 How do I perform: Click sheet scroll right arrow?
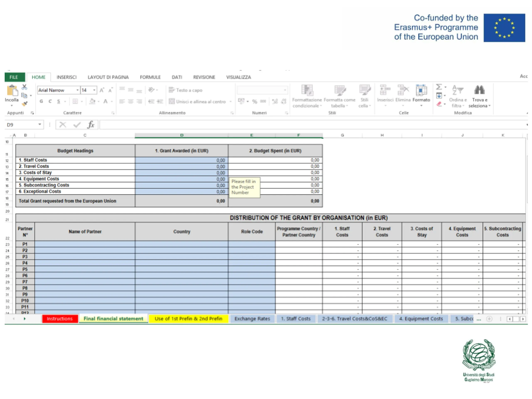click(x=25, y=319)
